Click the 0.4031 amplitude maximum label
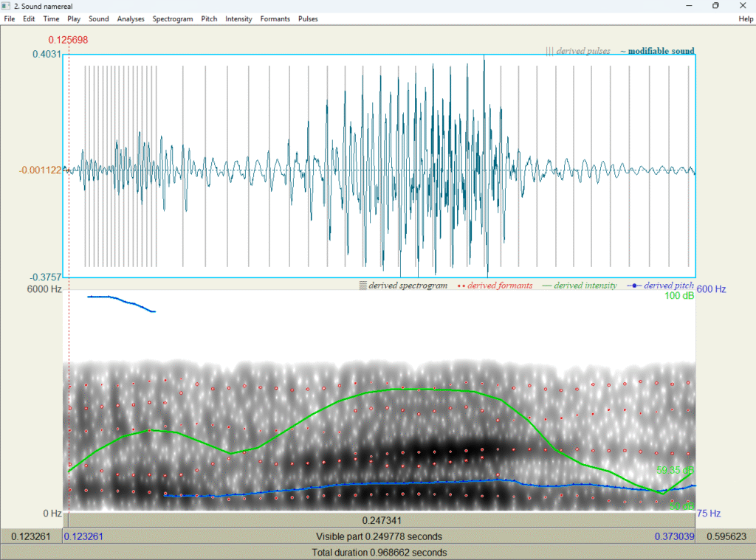Screen dimensions: 756x560 [47, 54]
